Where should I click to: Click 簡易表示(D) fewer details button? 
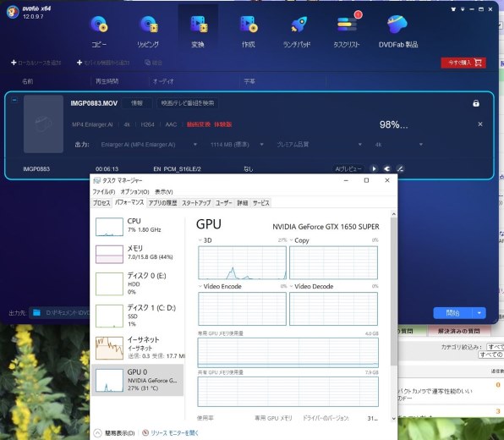coord(115,433)
